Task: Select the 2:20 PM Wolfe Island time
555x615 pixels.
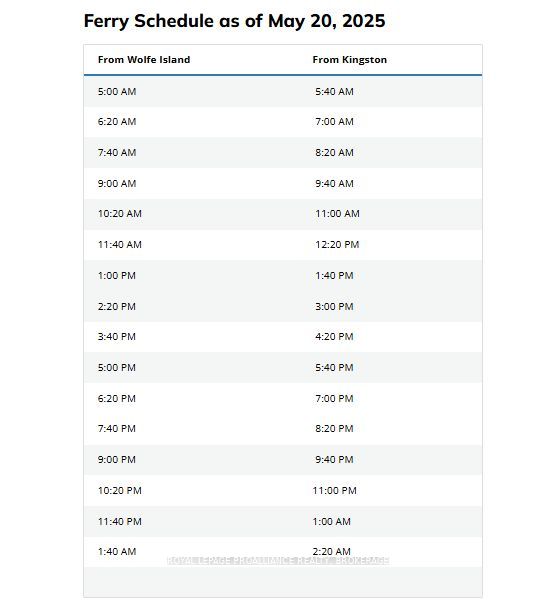Action: [x=116, y=307]
